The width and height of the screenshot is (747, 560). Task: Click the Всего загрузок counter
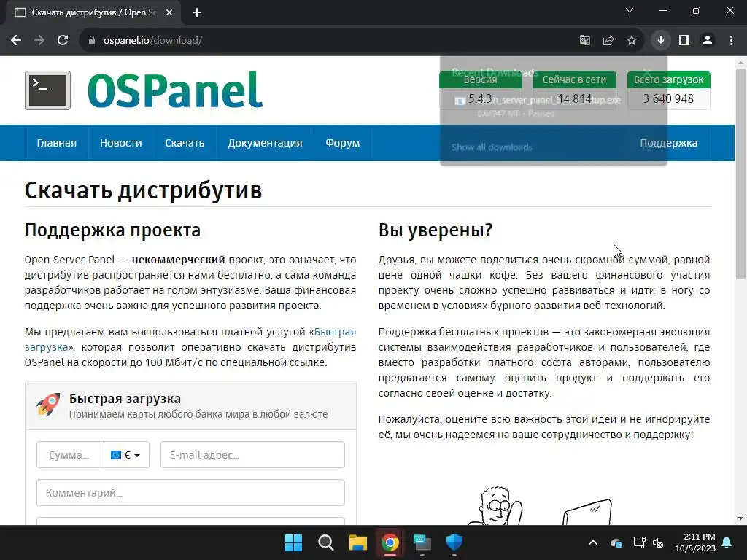[x=668, y=90]
